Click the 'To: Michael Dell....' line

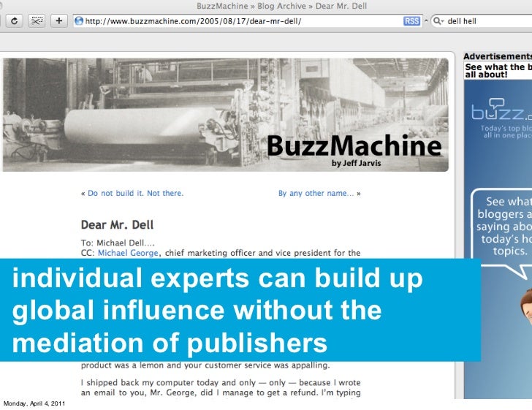coord(118,243)
